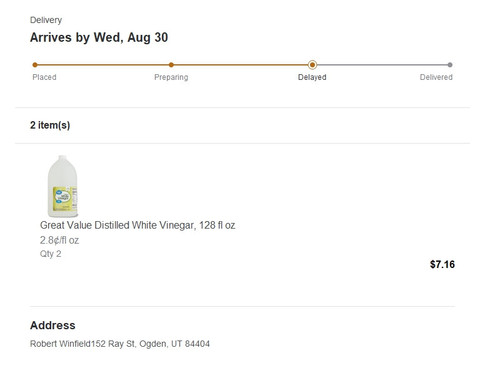Click the Qty 2 text
500x391 pixels.
[51, 254]
